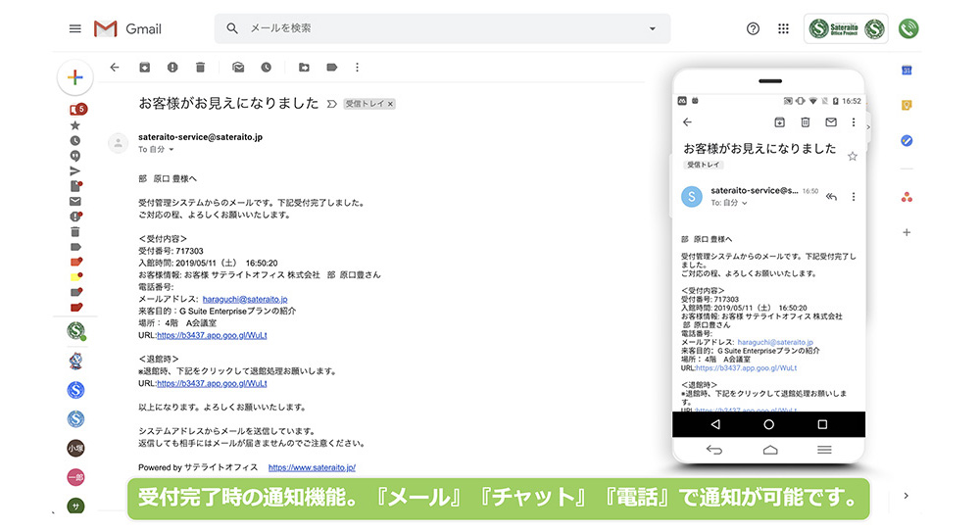Tap Android back triangle on phone

pyautogui.click(x=715, y=424)
